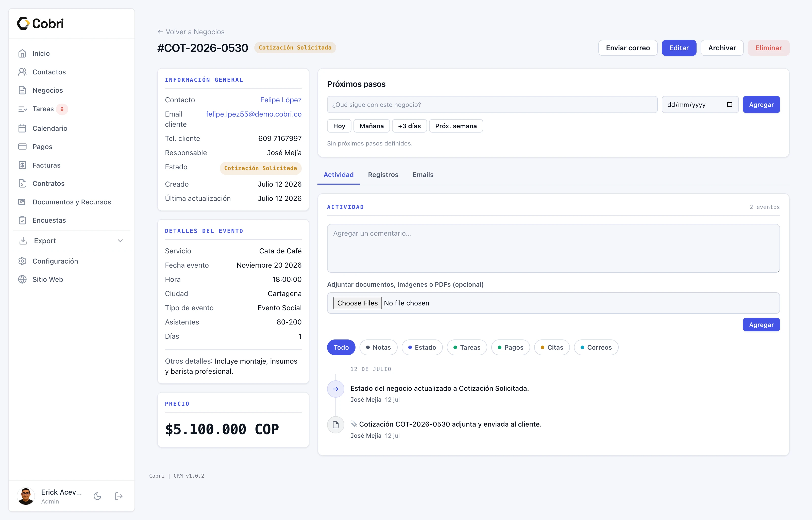The width and height of the screenshot is (812, 520).
Task: Click the Estado Cotización Solicitada badge
Action: pos(260,168)
